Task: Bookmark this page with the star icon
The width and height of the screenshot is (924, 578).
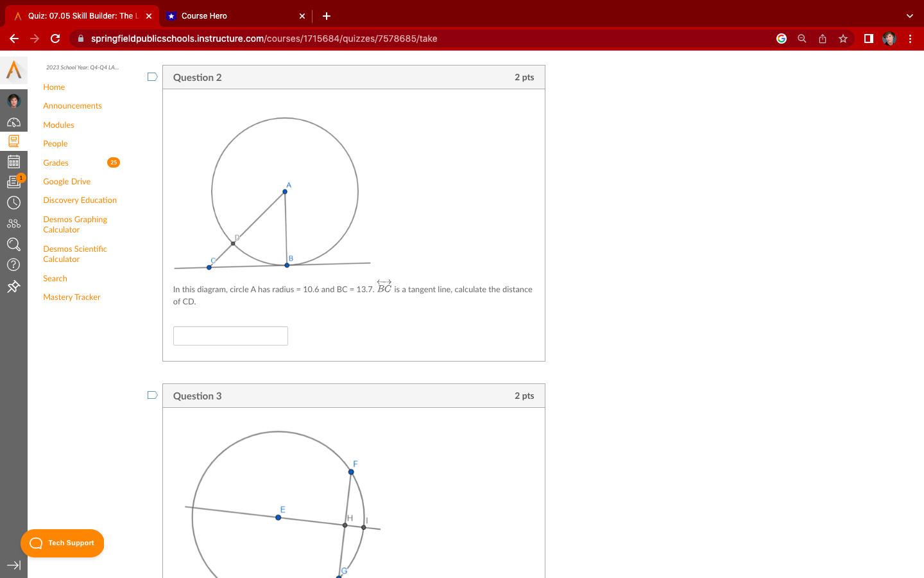Action: click(843, 39)
